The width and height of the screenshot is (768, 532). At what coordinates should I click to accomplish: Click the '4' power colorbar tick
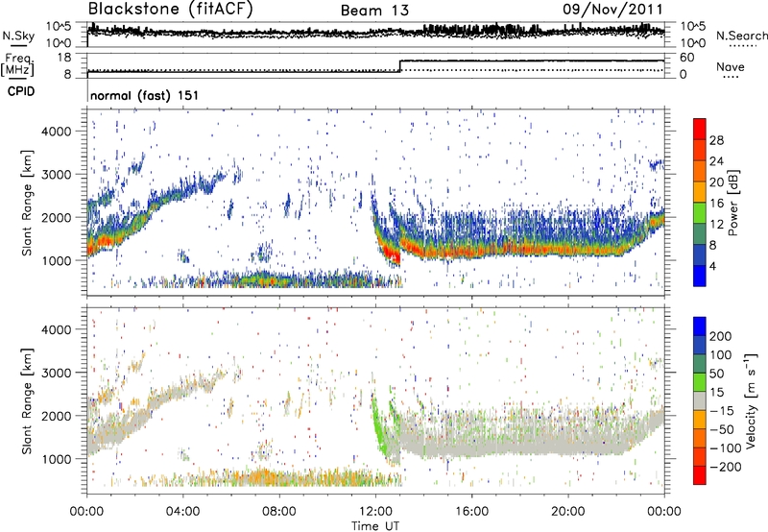pyautogui.click(x=712, y=266)
